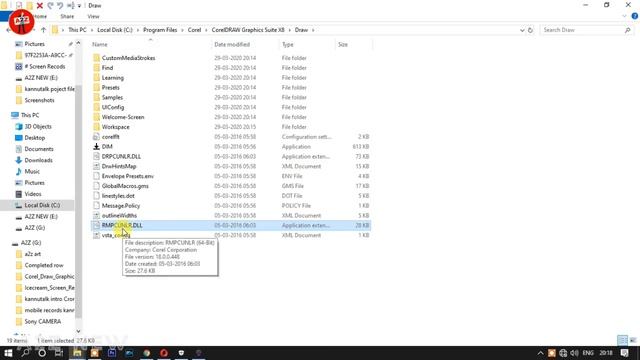Viewport: 640px width, 360px height.
Task: Click the Redo arrow in title bar
Action: pyautogui.click(x=50, y=5)
